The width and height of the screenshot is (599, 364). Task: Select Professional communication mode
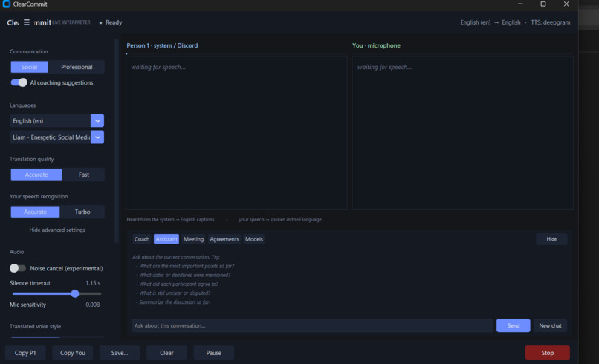coord(77,67)
